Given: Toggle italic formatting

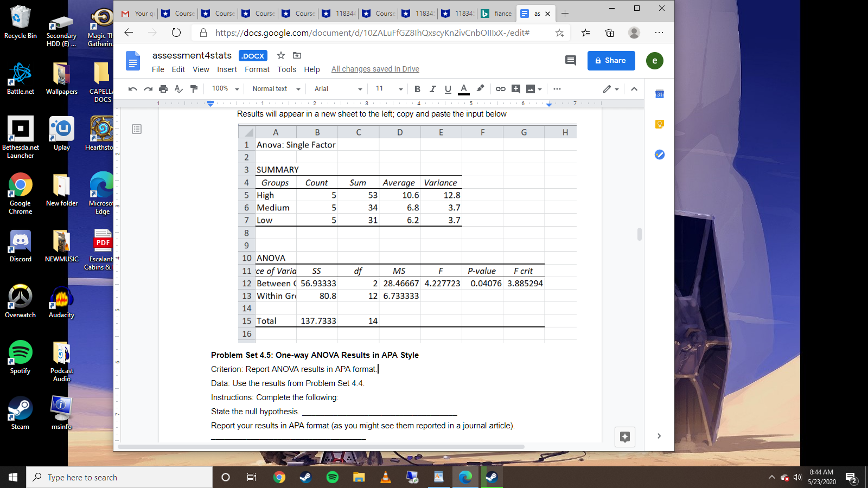Looking at the screenshot, I should (x=432, y=89).
